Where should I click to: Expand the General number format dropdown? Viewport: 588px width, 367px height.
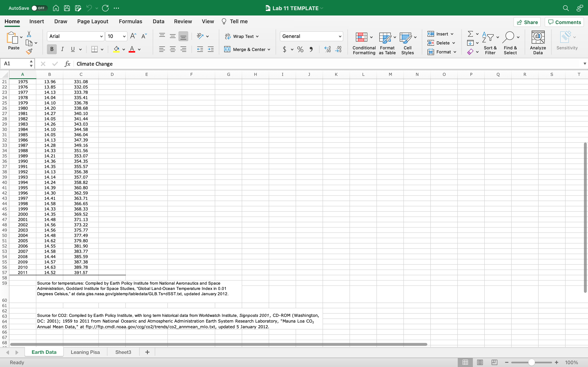[x=340, y=36]
